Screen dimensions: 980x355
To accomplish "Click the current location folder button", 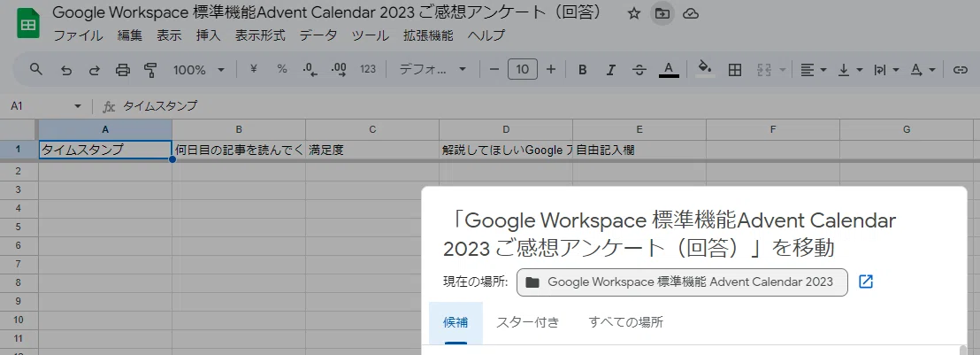I will [682, 282].
